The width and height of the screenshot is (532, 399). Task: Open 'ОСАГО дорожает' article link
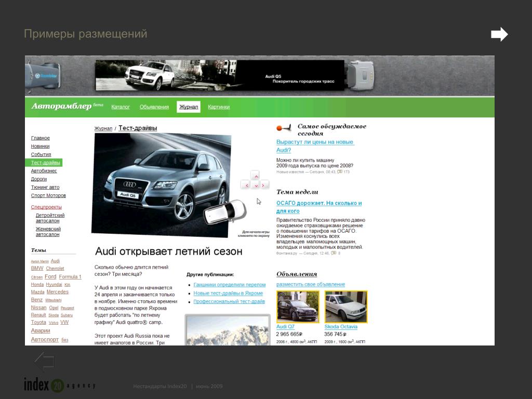(319, 207)
